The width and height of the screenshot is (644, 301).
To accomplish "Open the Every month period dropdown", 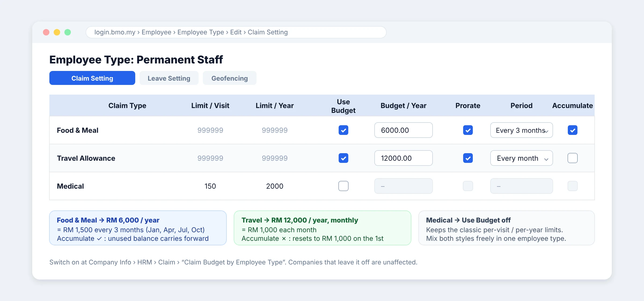I will 521,158.
